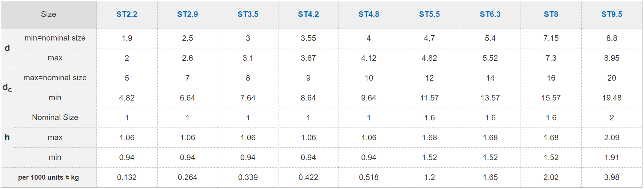Select the 3.98 weight cell

[612, 177]
